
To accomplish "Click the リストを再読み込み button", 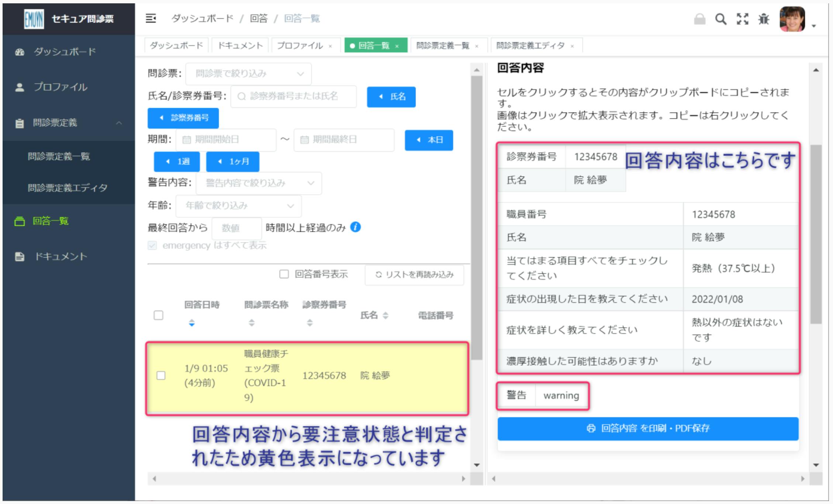I will 414,275.
